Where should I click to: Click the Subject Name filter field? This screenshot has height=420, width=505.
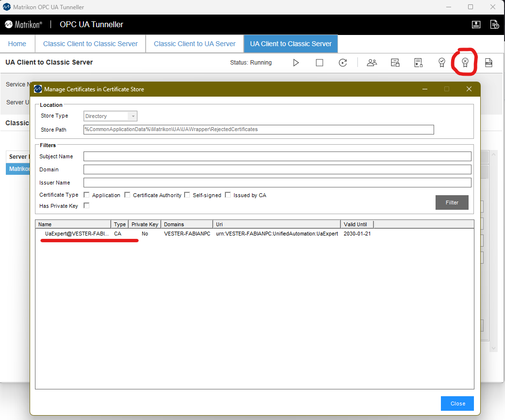point(277,156)
